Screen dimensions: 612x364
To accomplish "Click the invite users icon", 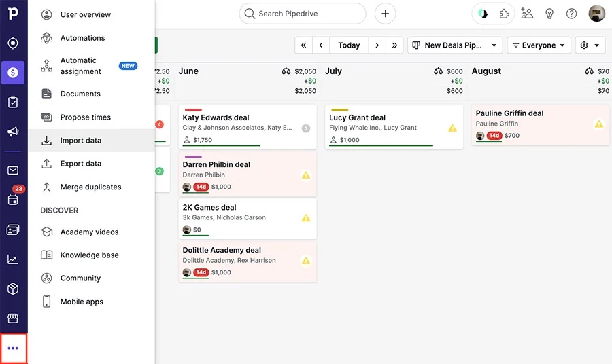I will 527,14.
